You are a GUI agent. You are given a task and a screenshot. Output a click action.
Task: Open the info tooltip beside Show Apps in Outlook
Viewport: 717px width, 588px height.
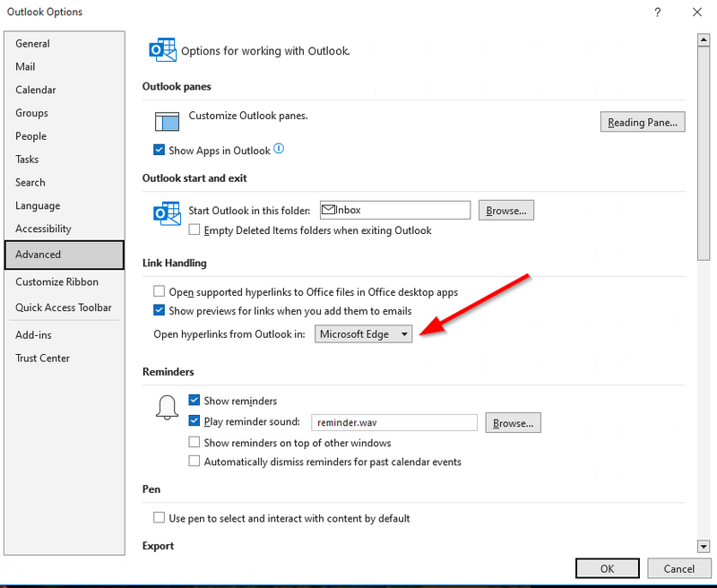[x=278, y=150]
